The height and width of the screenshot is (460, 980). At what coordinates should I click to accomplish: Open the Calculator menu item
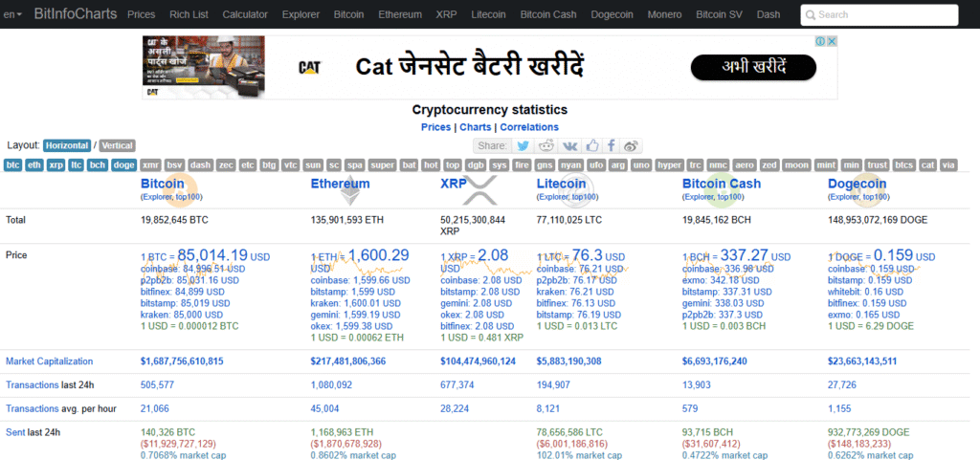click(x=245, y=14)
